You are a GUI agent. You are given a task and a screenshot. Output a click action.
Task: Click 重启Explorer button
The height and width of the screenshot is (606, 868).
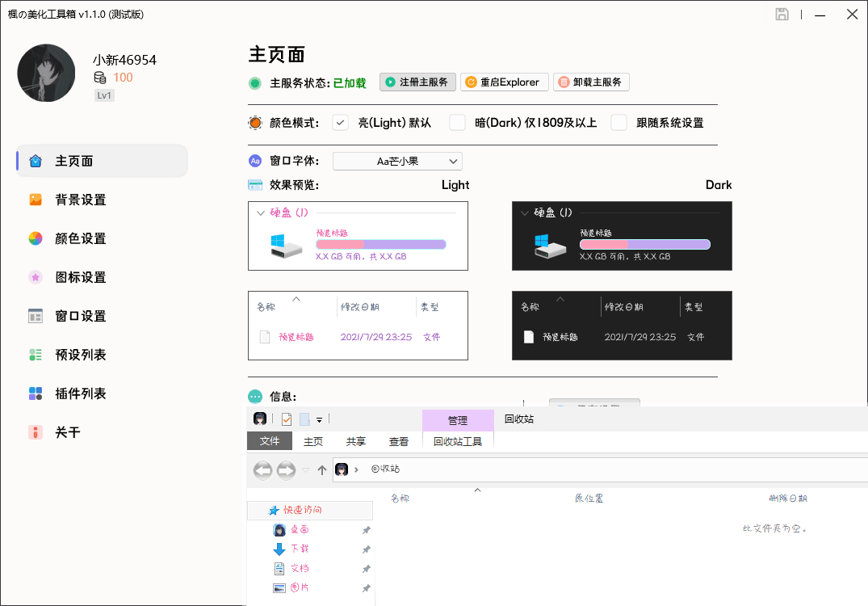(x=505, y=82)
